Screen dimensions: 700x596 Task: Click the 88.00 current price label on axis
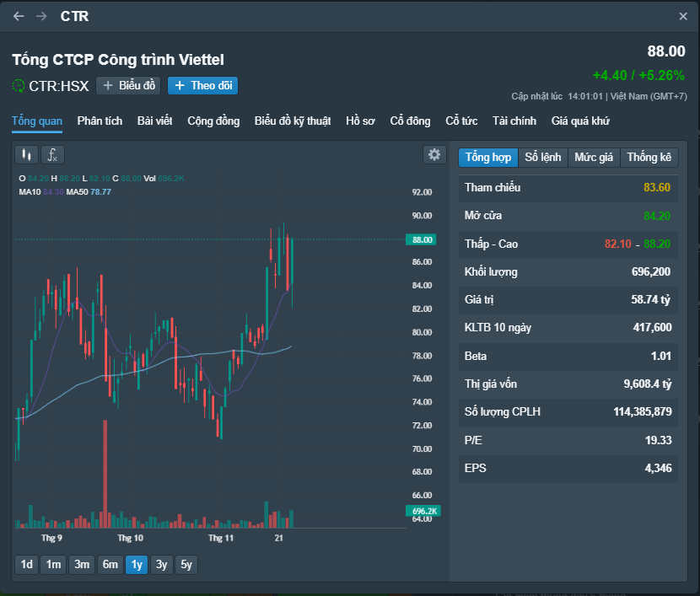[x=422, y=239]
